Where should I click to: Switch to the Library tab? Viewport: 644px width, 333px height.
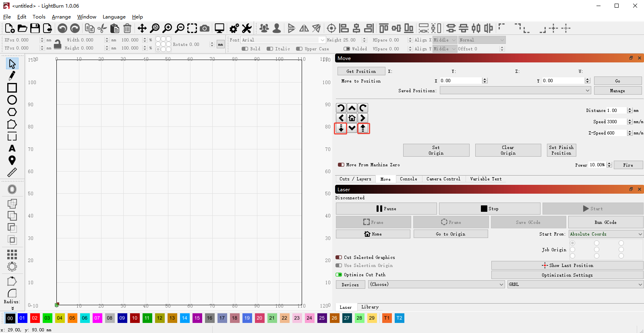pyautogui.click(x=370, y=307)
